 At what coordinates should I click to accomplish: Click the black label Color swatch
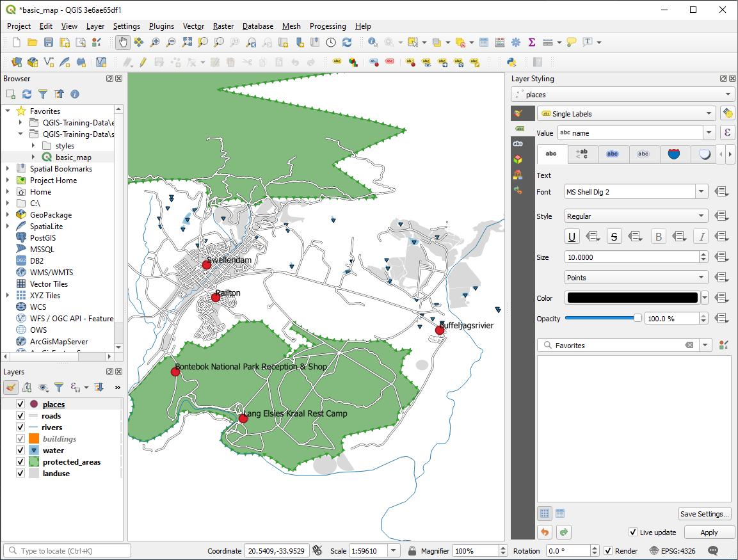tap(632, 298)
